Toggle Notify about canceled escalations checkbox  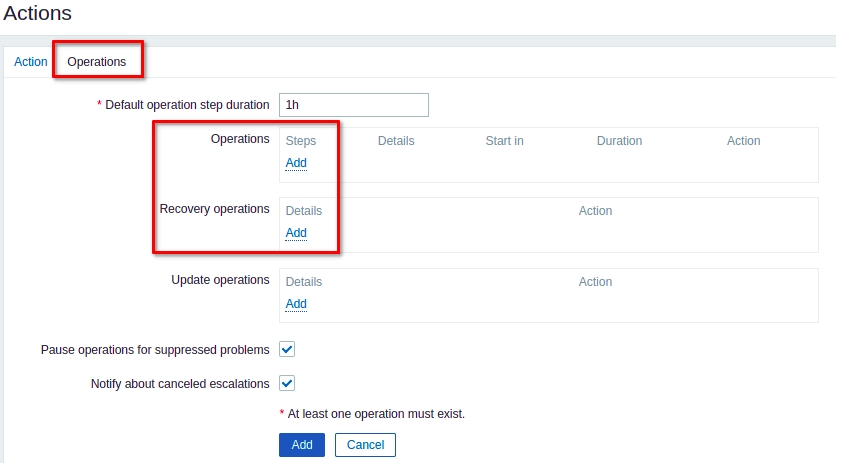pos(287,383)
